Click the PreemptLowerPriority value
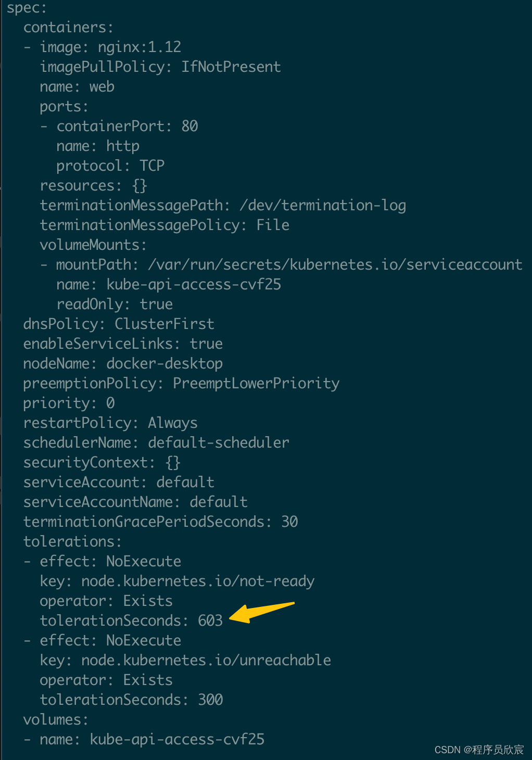This screenshot has height=760, width=532. tap(256, 383)
